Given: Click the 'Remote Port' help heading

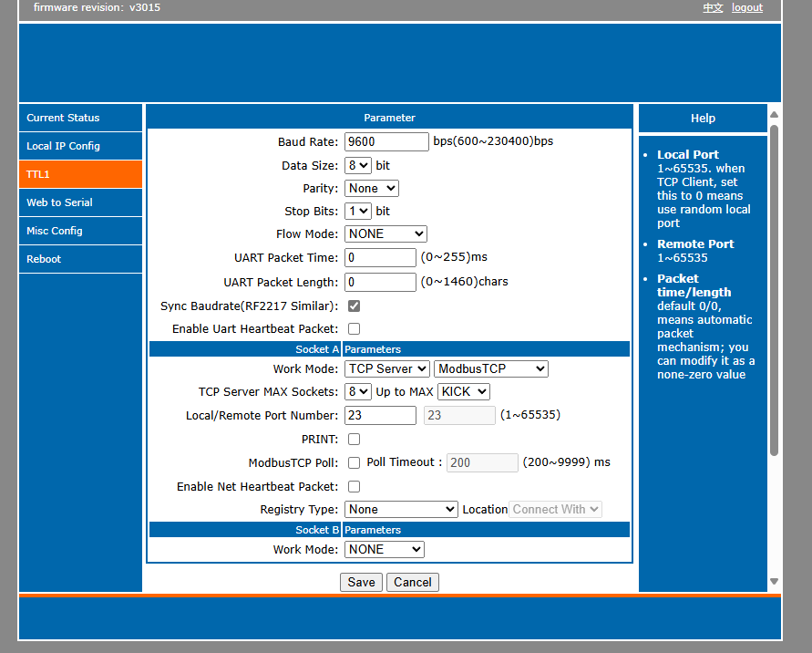Looking at the screenshot, I should 695,244.
